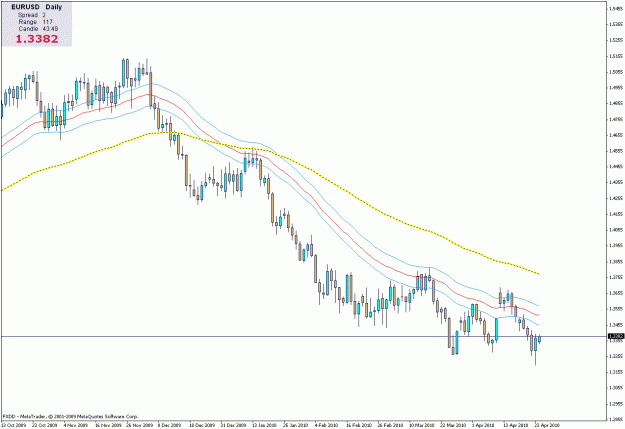This screenshot has width=625, height=429.
Task: Click the 1.5155 price axis label
Action: (616, 56)
